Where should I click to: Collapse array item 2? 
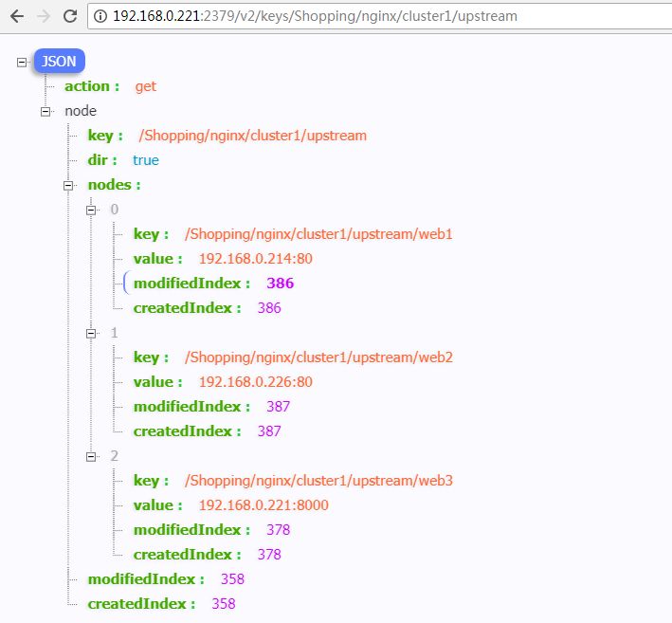click(91, 457)
